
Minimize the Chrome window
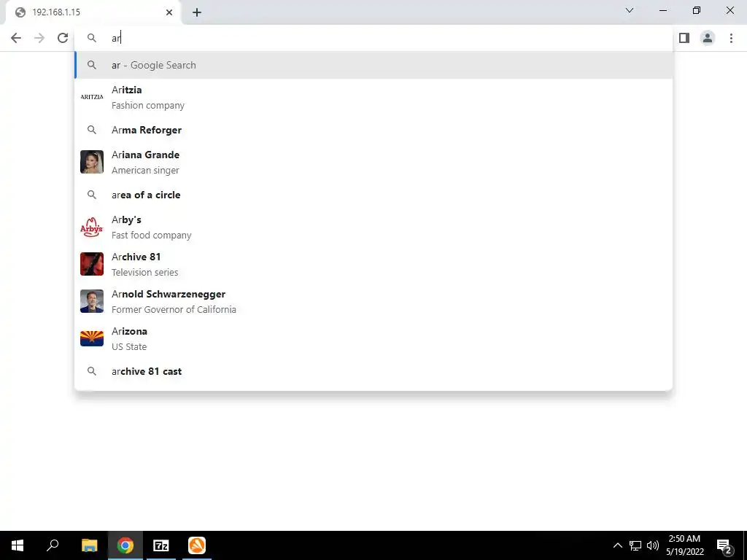662,10
